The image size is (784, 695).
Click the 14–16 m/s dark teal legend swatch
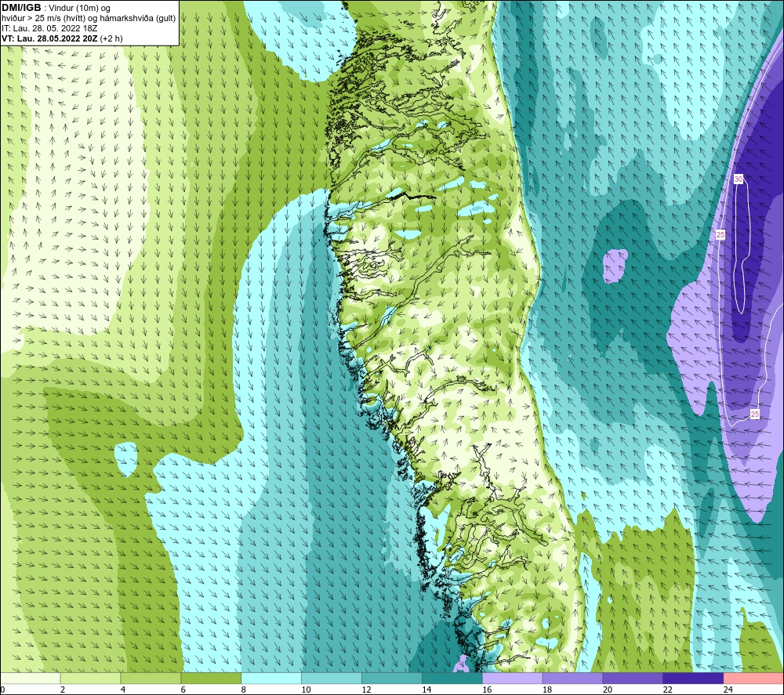pyautogui.click(x=452, y=678)
